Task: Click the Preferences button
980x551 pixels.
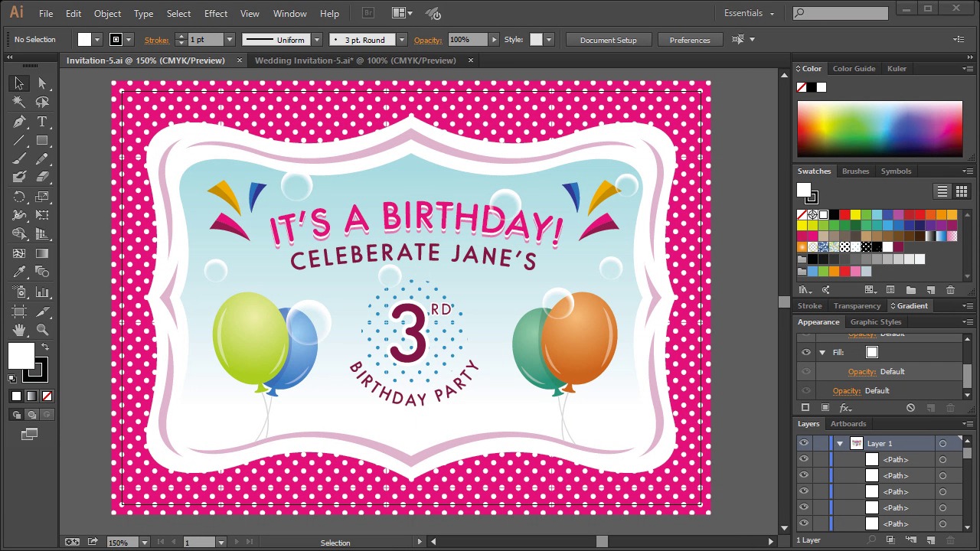Action: coord(689,40)
